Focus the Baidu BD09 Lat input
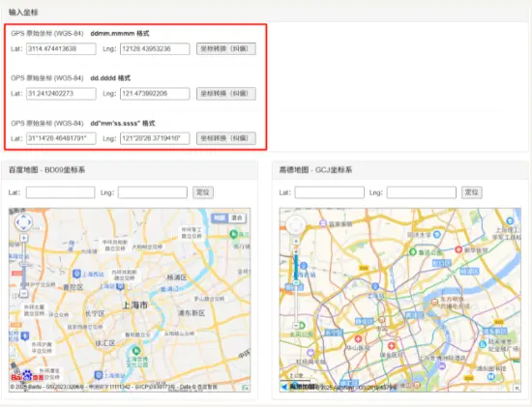Screen dimensions: 532x407 [60, 192]
